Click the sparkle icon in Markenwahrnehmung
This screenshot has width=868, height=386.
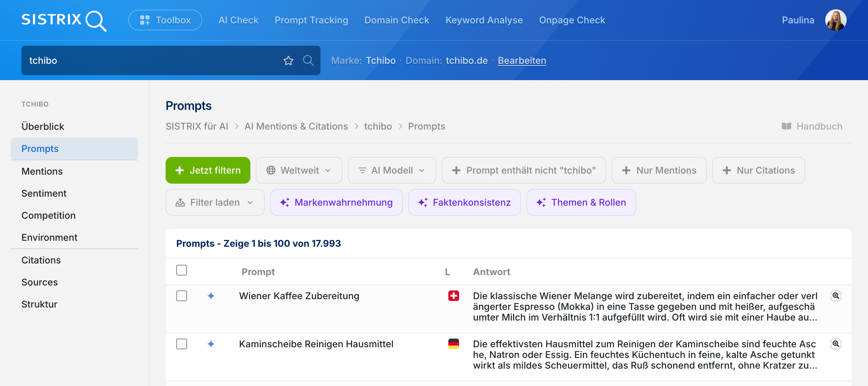tap(285, 202)
